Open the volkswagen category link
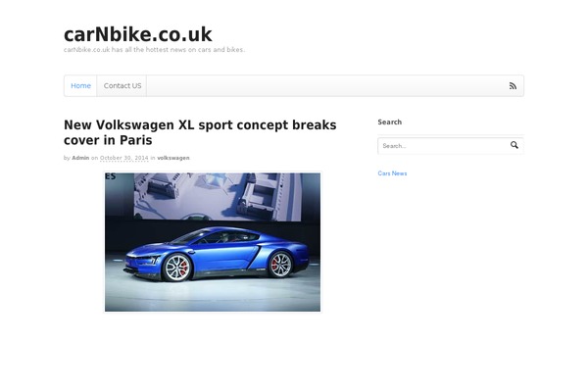 [x=173, y=158]
